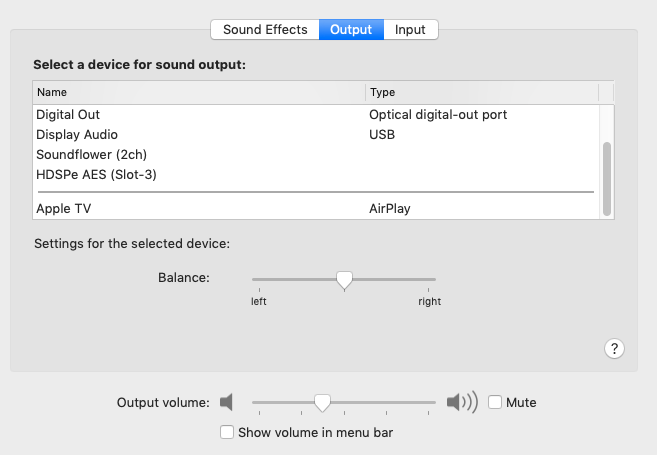657x455 pixels.
Task: Switch to the Sound Effects tab
Action: [x=265, y=29]
